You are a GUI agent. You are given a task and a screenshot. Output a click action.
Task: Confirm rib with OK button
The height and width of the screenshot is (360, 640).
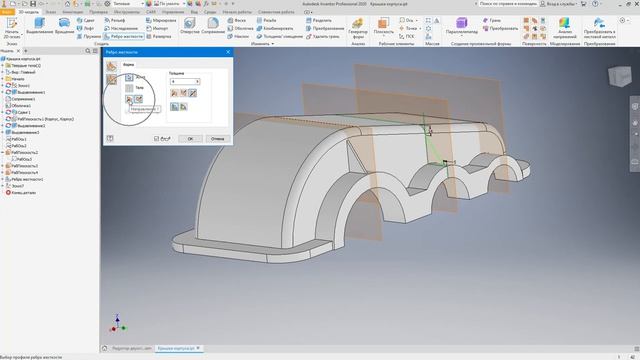pos(190,139)
